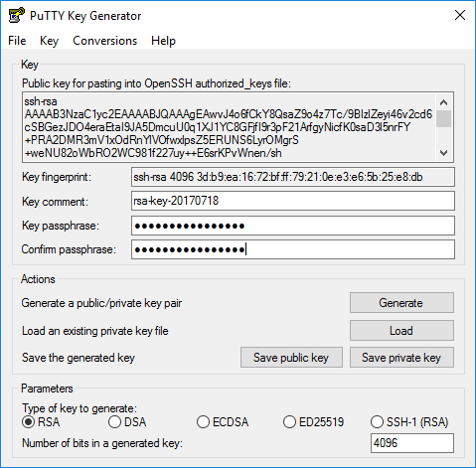Click the Generate button
The image size is (476, 468).
coord(401,303)
